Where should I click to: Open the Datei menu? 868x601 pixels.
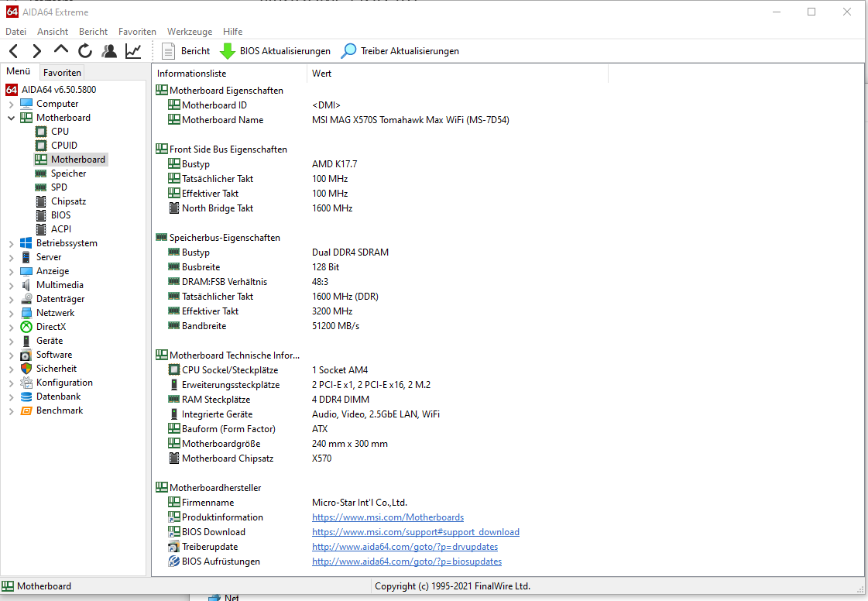coord(16,32)
